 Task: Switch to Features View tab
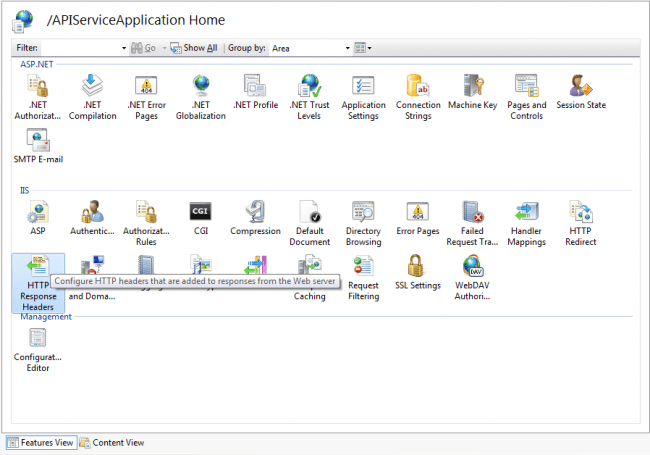[x=41, y=443]
